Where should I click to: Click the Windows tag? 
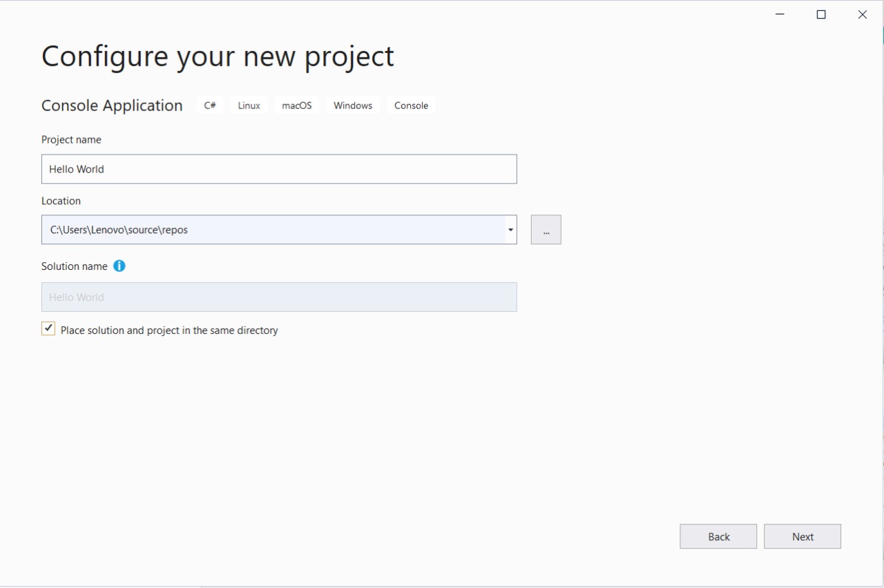(x=353, y=106)
